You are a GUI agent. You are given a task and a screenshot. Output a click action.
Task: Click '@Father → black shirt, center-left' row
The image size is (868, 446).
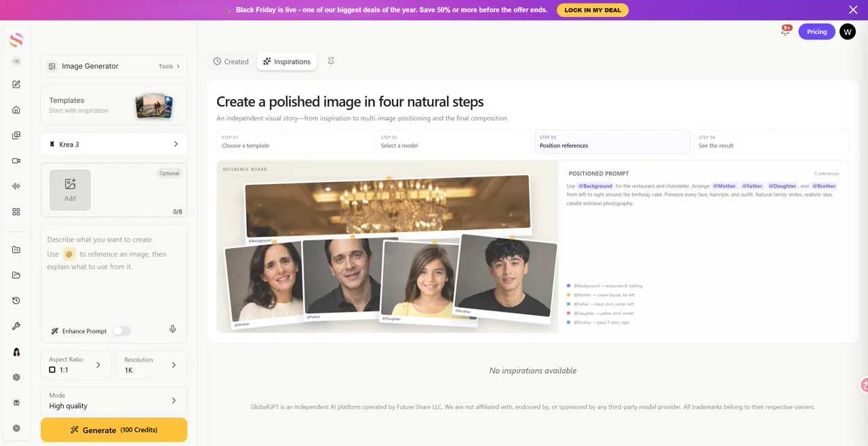[x=601, y=304]
